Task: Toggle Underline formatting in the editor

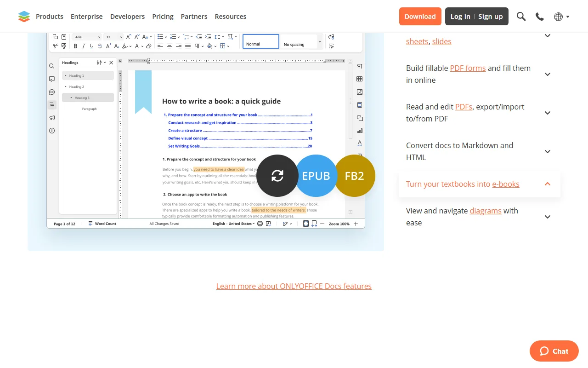Action: [x=91, y=46]
